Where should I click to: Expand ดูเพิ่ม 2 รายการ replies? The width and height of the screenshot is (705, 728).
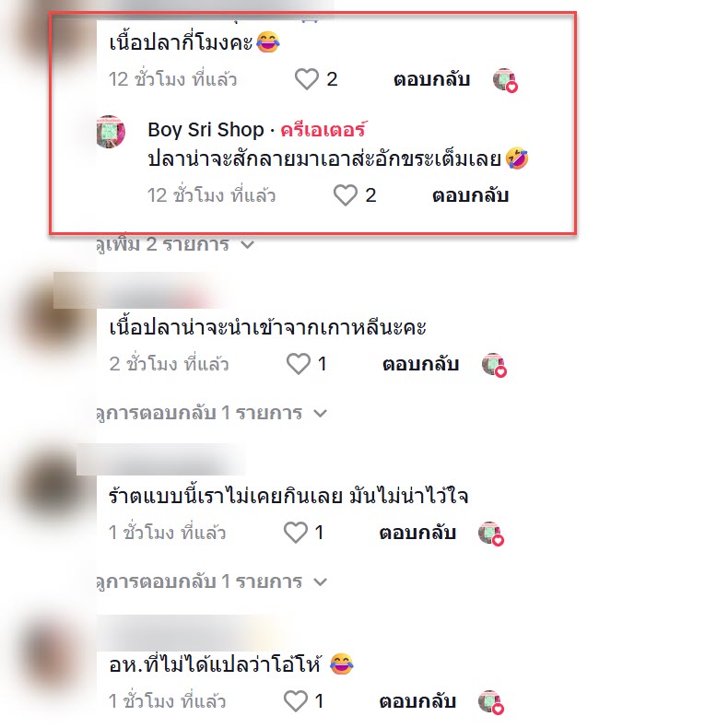point(175,244)
